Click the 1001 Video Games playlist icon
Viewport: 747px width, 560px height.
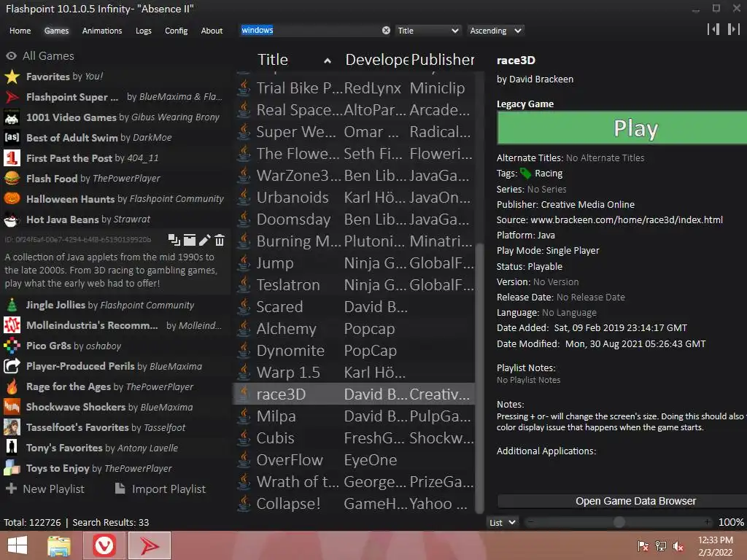[x=12, y=117]
